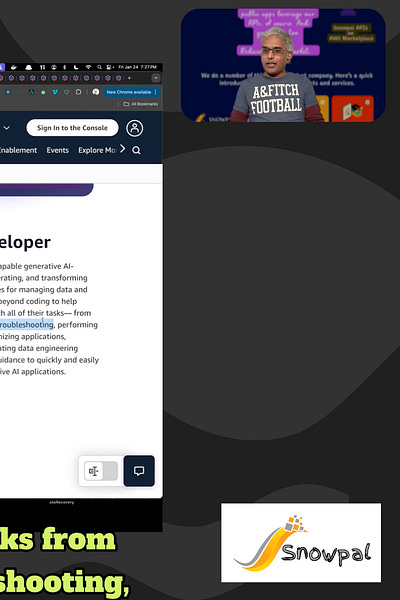Open the All Bookmarks folder
The image size is (400, 600).
pyautogui.click(x=140, y=104)
